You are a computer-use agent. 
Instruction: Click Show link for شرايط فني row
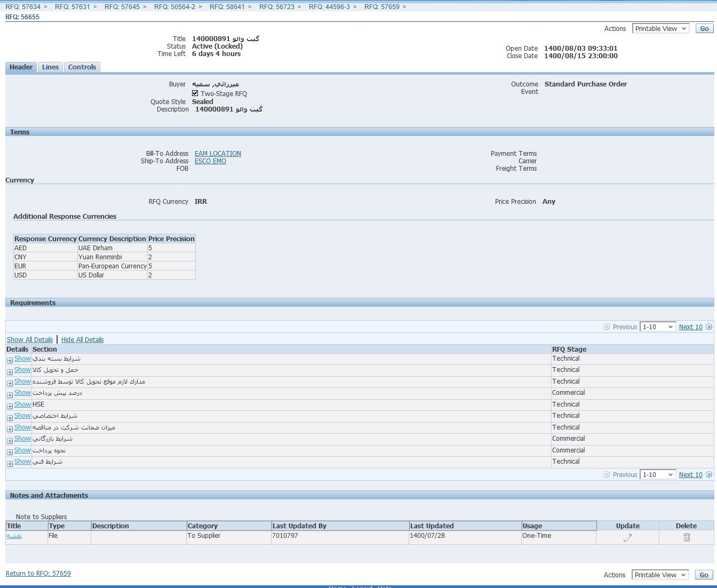click(22, 462)
